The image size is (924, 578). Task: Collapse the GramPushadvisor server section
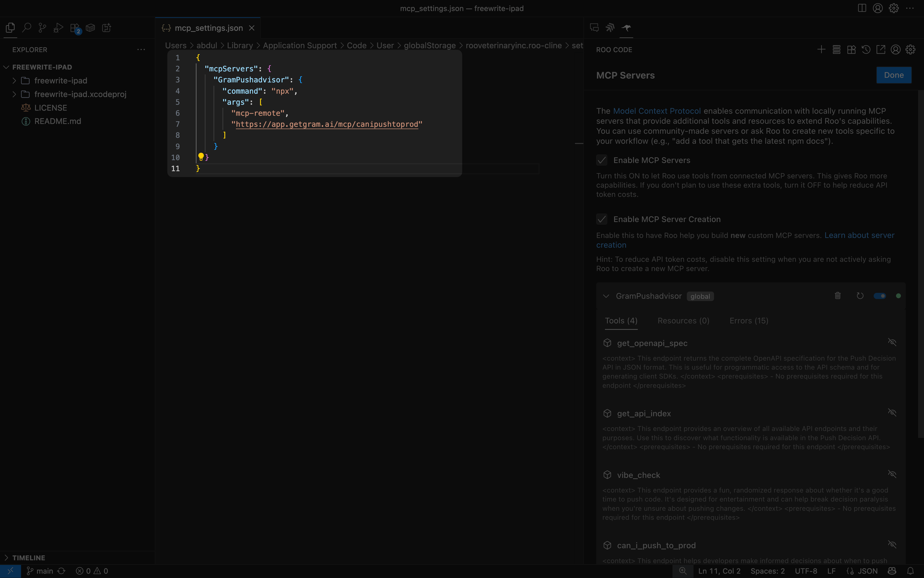pos(606,296)
